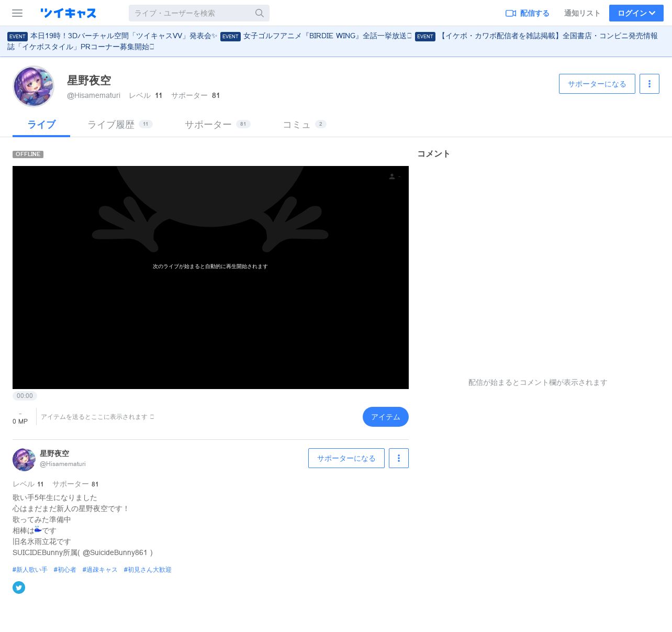Switch to the サポーター tab
The height and width of the screenshot is (632, 672).
pyautogui.click(x=217, y=125)
